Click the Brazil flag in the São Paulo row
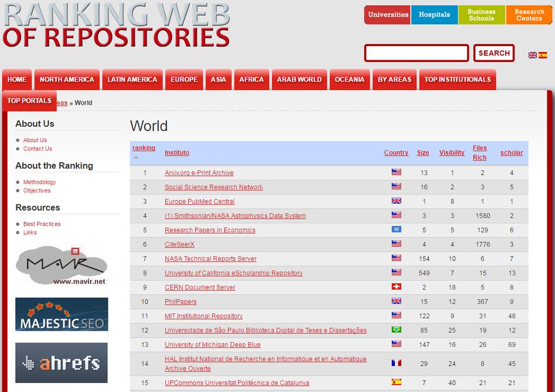555x392 pixels. (396, 329)
